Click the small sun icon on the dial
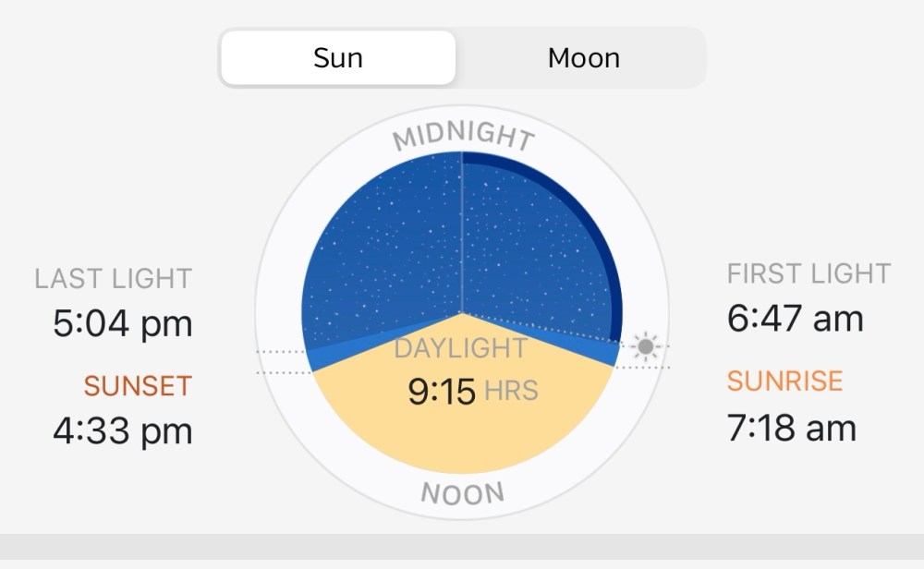 [x=645, y=347]
